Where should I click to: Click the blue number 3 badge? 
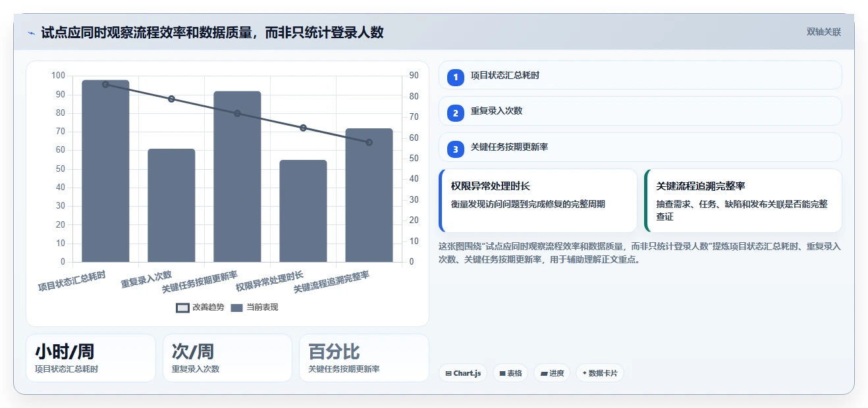[x=455, y=149]
